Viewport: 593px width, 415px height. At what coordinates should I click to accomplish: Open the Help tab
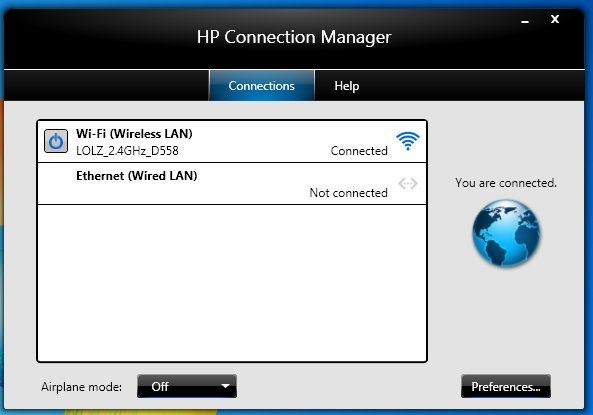point(346,85)
